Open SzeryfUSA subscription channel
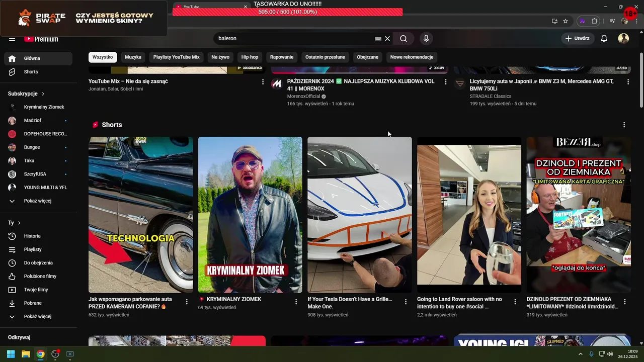Screen dimensions: 644x362 click(38, 174)
